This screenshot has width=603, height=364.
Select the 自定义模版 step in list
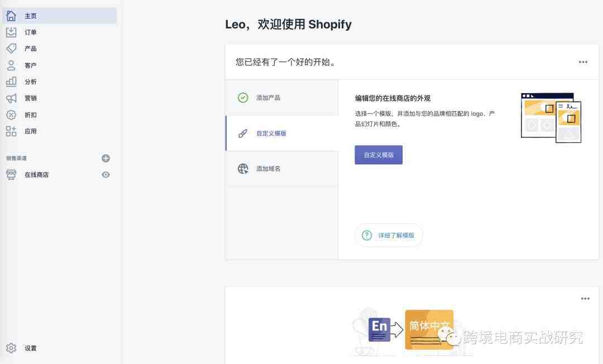click(x=282, y=133)
